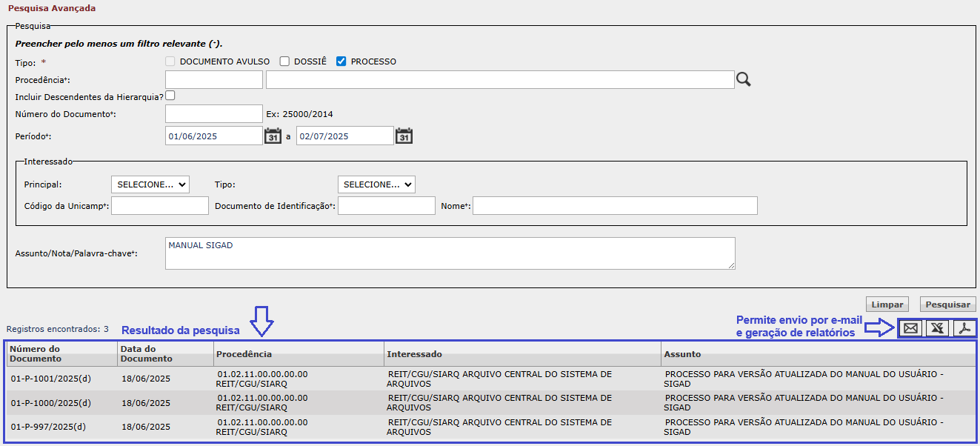The image size is (980, 446).
Task: Open the start date calendar picker
Action: tap(273, 136)
